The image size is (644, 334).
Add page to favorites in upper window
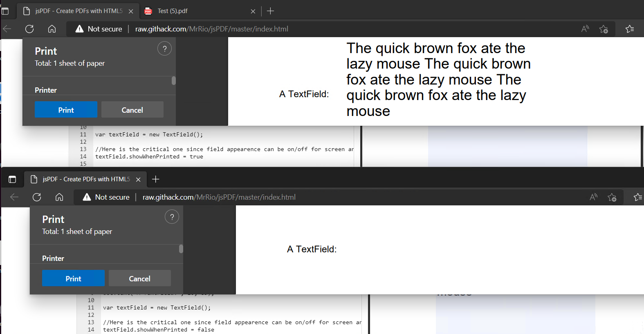tap(604, 29)
